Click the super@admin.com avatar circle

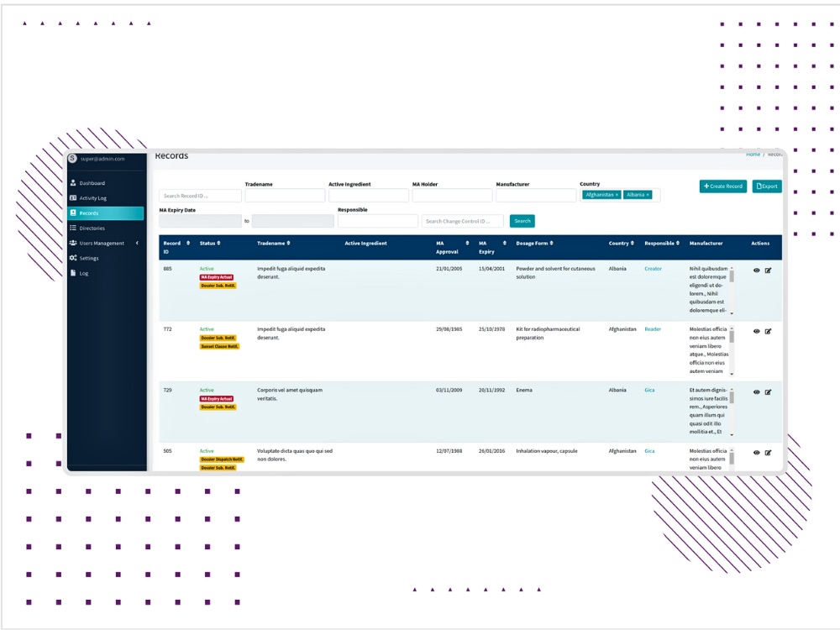click(x=72, y=158)
